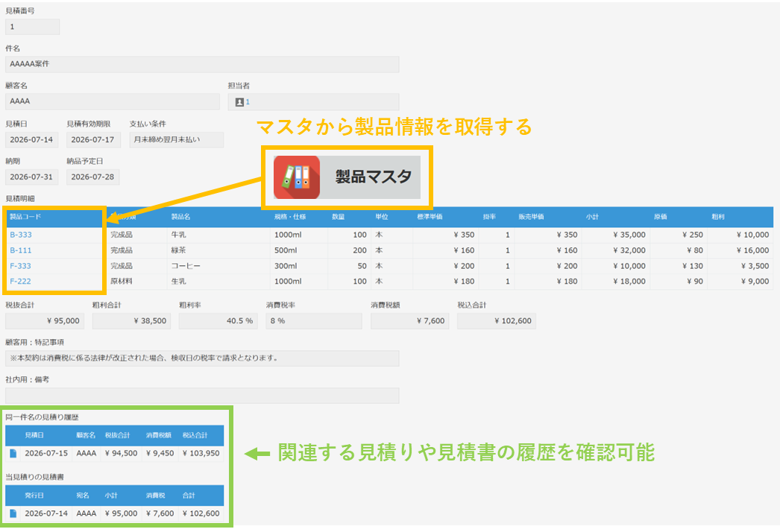Click the 顧客名 field AAAA
The height and width of the screenshot is (532, 780).
tap(113, 101)
